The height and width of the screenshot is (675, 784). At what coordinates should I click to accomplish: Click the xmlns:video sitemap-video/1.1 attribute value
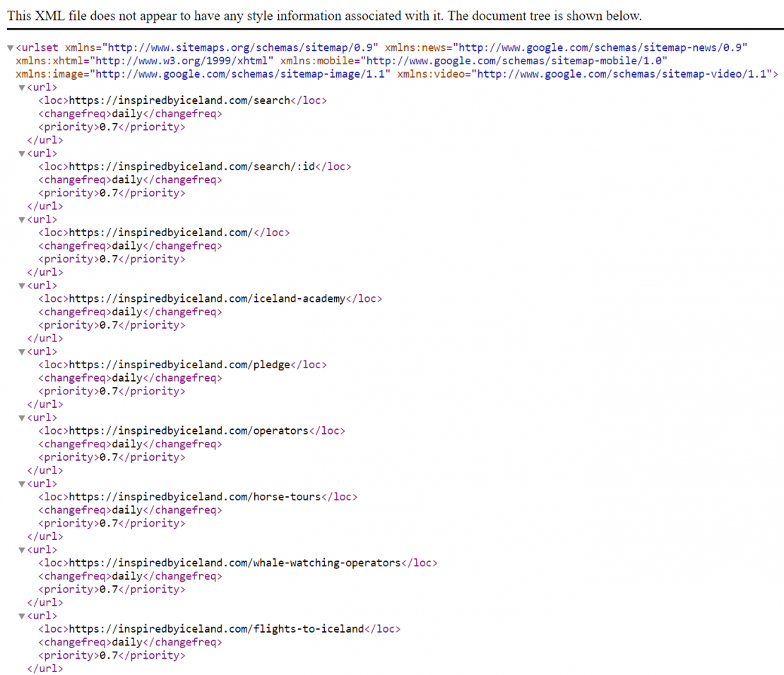[x=622, y=74]
